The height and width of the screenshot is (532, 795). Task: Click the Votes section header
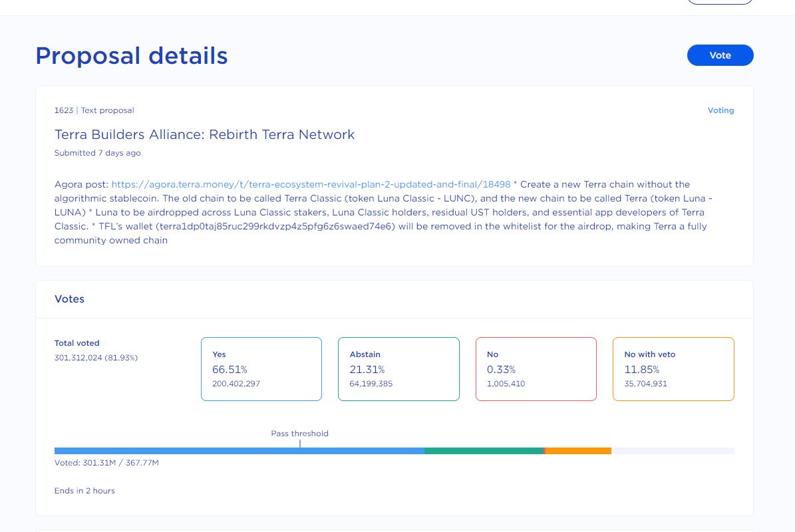[x=69, y=299]
